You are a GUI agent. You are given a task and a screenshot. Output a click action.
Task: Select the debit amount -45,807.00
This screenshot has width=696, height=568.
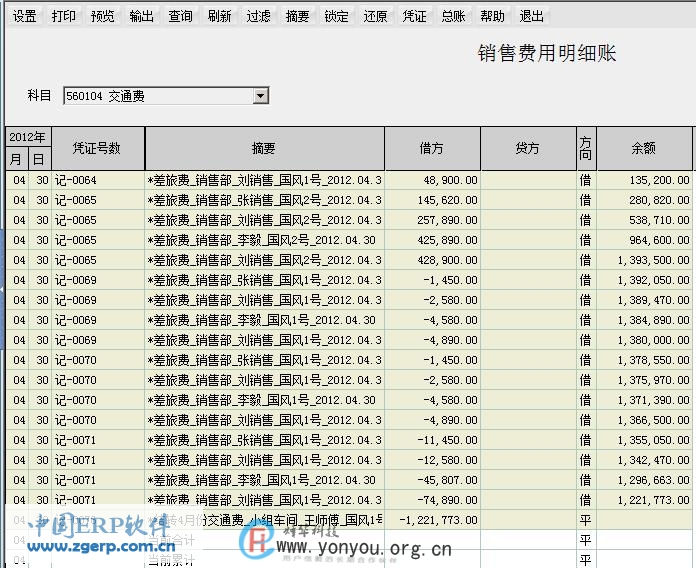tap(432, 480)
